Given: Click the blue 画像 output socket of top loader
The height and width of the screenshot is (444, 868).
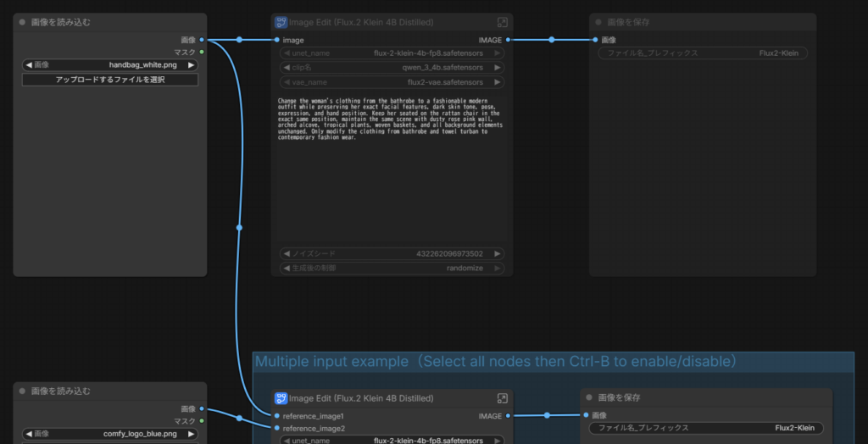Looking at the screenshot, I should [202, 40].
